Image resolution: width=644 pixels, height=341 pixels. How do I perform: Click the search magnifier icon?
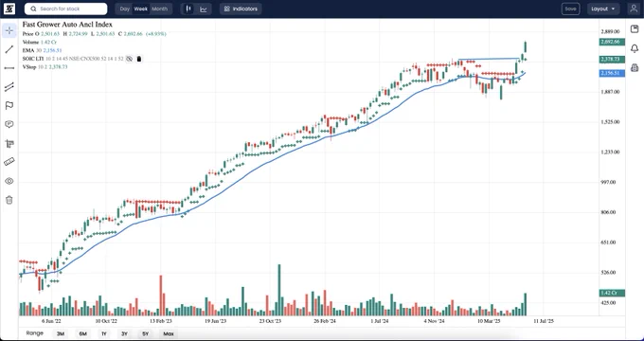[33, 9]
